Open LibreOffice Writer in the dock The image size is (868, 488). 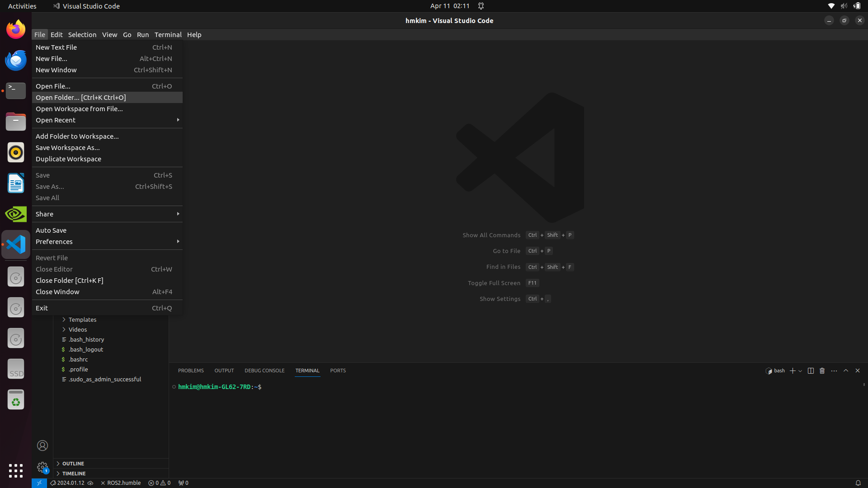tap(16, 183)
